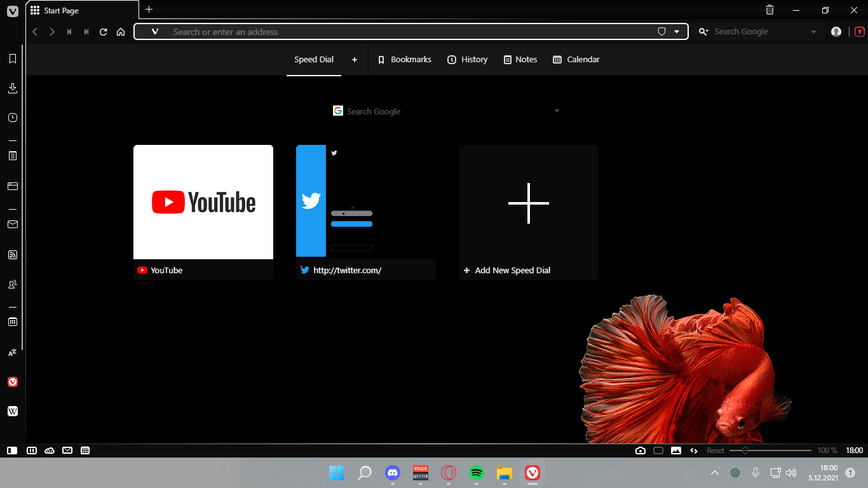This screenshot has width=868, height=488.
Task: Adjust the page zoom slider
Action: 770,451
